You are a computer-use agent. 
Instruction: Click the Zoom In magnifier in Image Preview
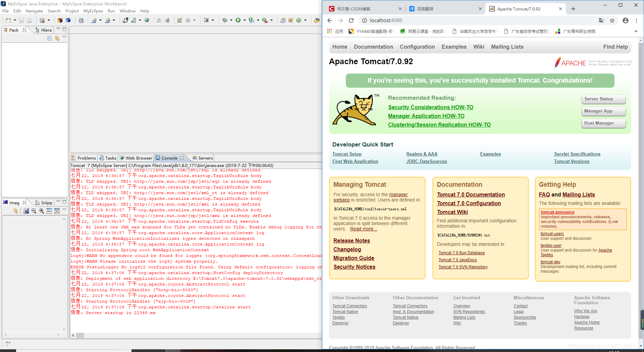42,211
